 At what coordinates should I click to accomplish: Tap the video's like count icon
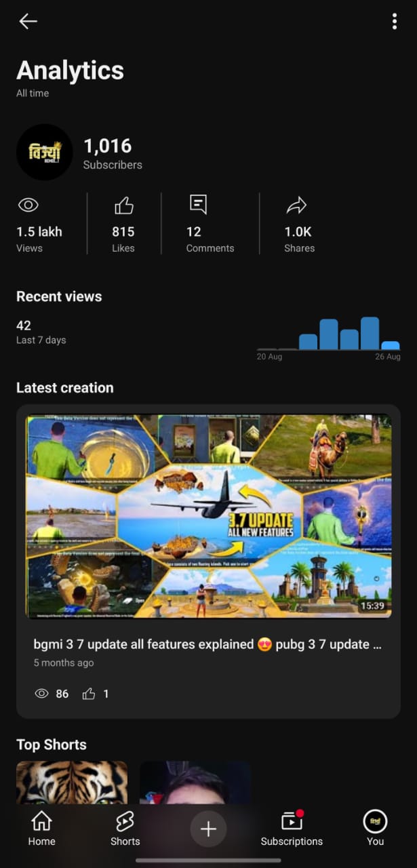[89, 694]
